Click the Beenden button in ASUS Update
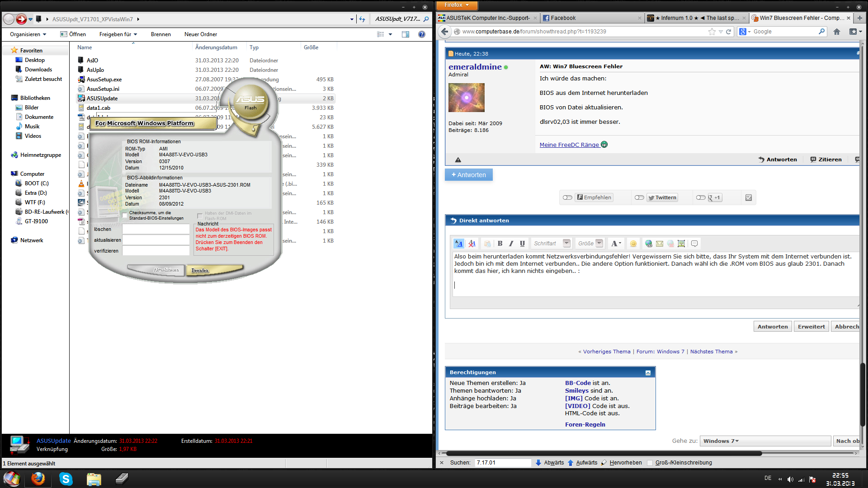 (200, 271)
